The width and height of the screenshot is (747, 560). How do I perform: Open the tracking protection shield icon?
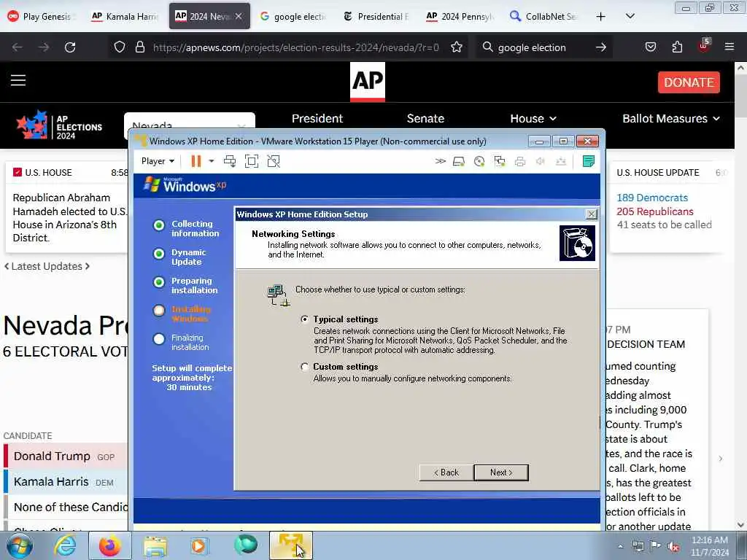pos(120,47)
